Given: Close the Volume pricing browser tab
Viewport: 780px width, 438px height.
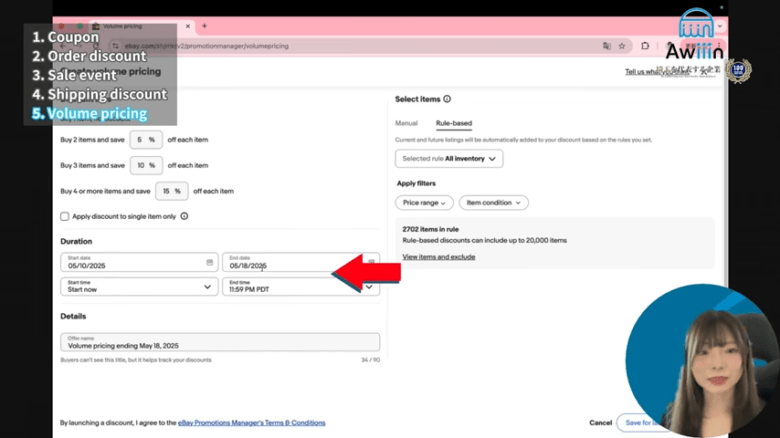Looking at the screenshot, I should (x=188, y=26).
